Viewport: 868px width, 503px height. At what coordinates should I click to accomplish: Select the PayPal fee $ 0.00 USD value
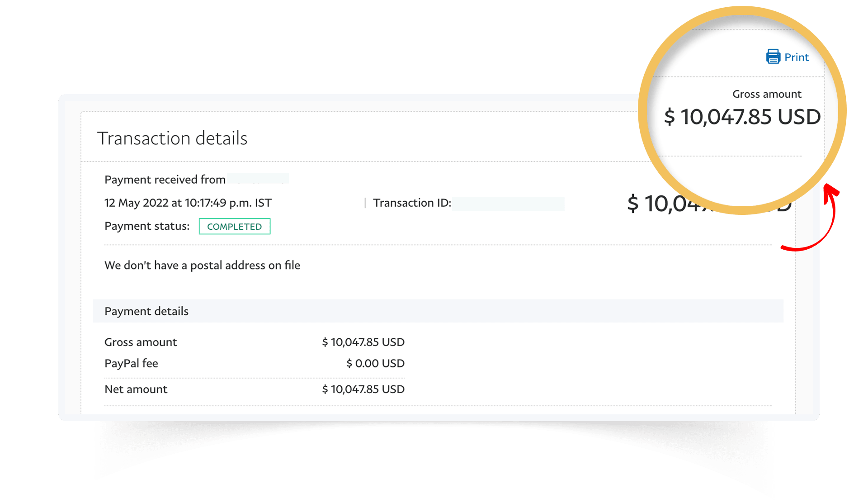pos(375,363)
